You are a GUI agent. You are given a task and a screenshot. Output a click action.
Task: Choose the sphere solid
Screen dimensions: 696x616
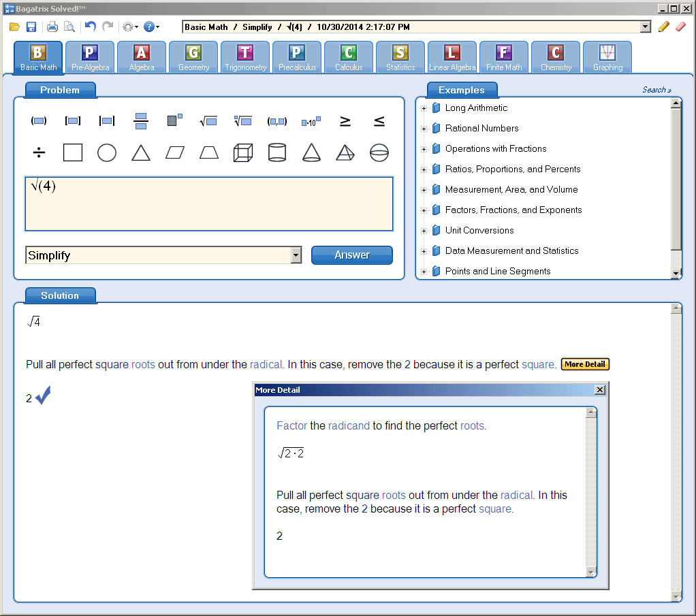[x=379, y=152]
